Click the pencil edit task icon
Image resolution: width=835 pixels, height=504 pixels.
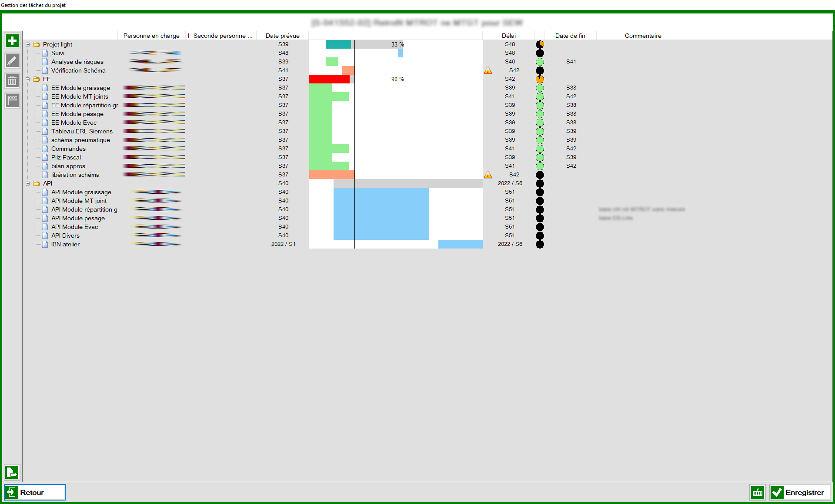[12, 61]
